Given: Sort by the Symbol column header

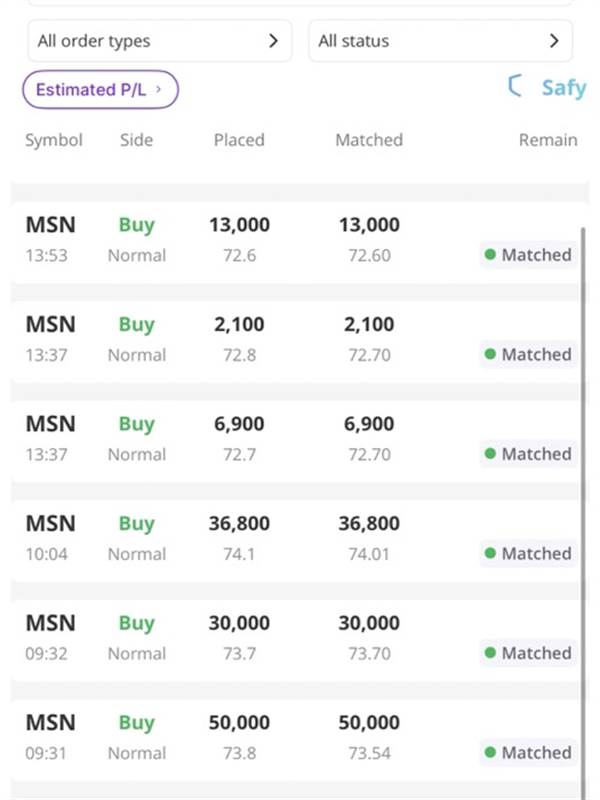Looking at the screenshot, I should 54,140.
